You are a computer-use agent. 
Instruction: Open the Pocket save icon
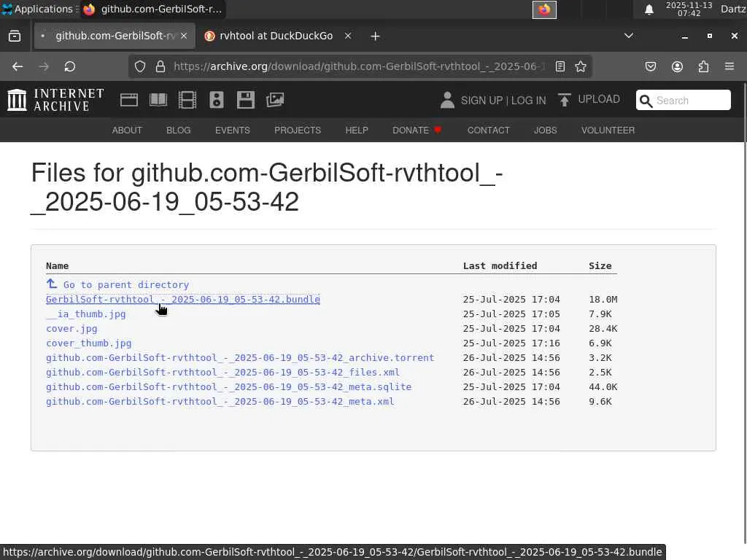[x=651, y=66]
